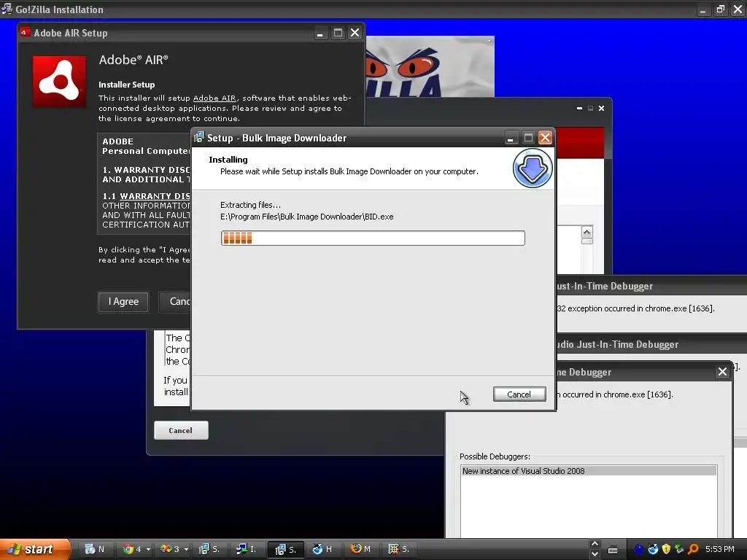Open the Chrome taskbar group with 4 windows
This screenshot has height=560, width=747.
[132, 549]
